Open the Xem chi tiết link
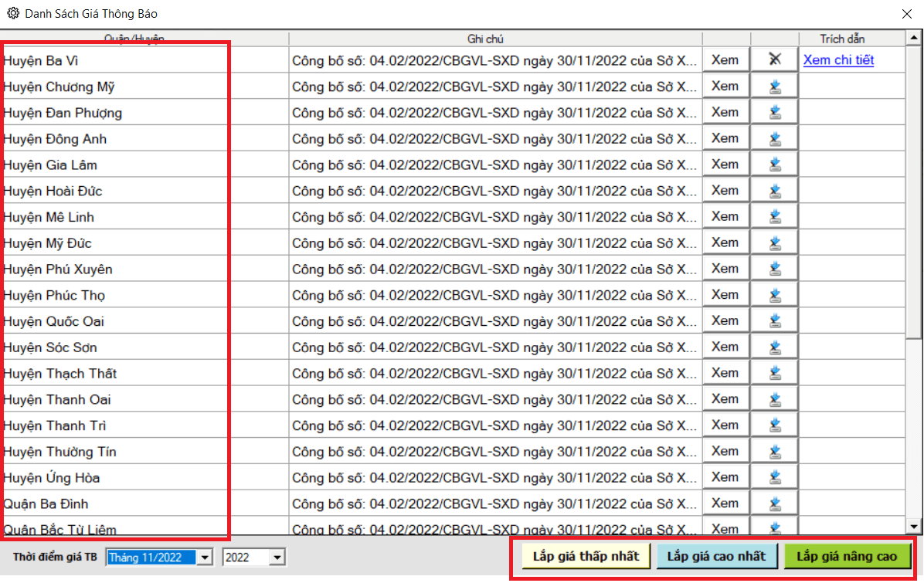Image resolution: width=924 pixels, height=583 pixels. point(838,60)
